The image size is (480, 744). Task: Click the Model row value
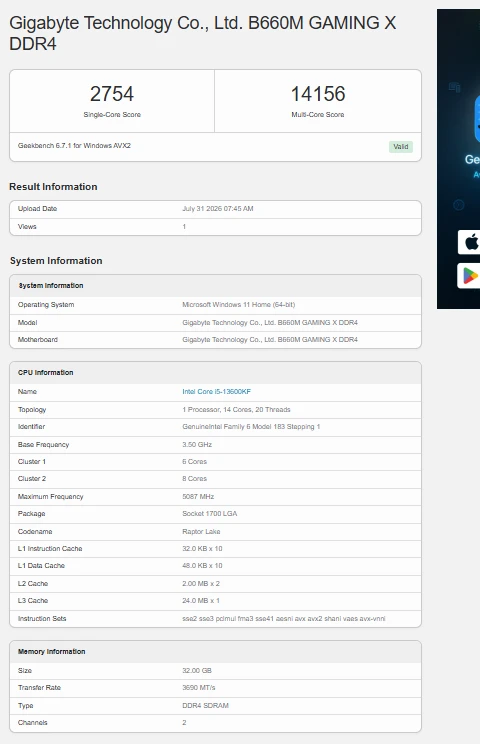click(270, 323)
